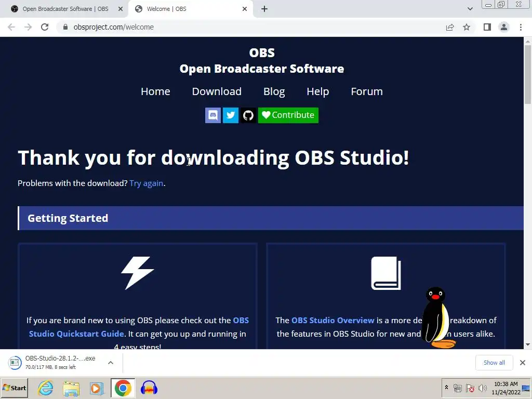Image resolution: width=532 pixels, height=399 pixels.
Task: Open the OBS Studio Overview link
Action: click(x=333, y=320)
